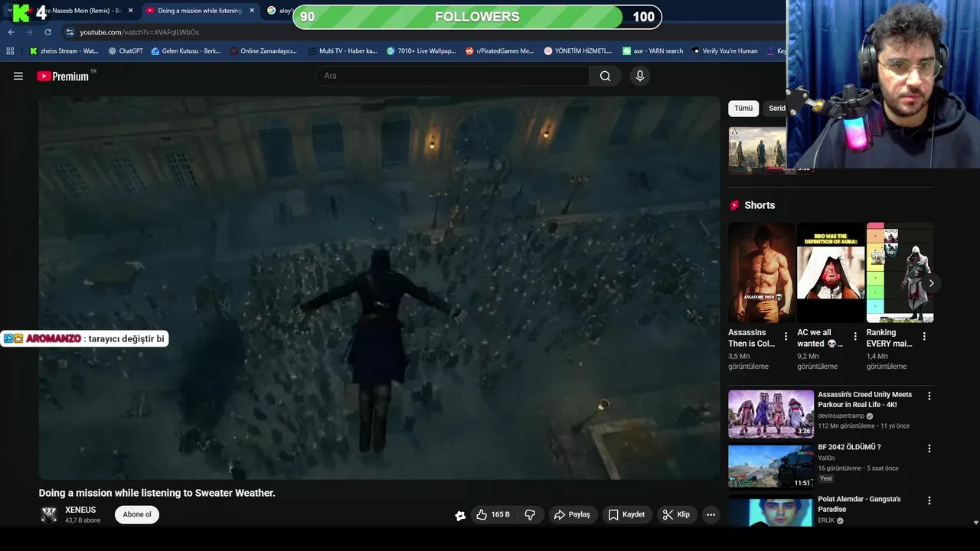
Task: Open 'YÖNETİM HİZMETL...' bookmark
Action: 578,51
